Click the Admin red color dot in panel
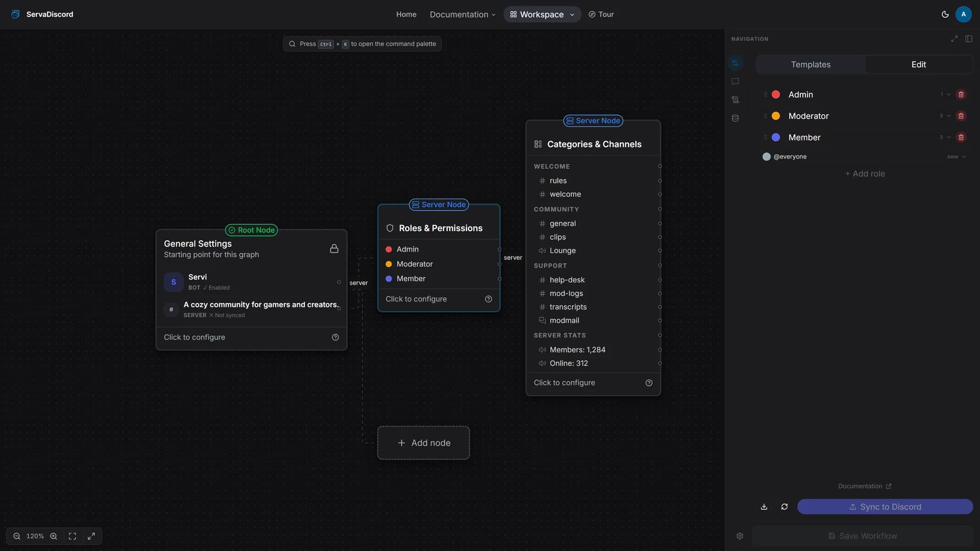Viewport: 980px width, 551px height. tap(776, 94)
